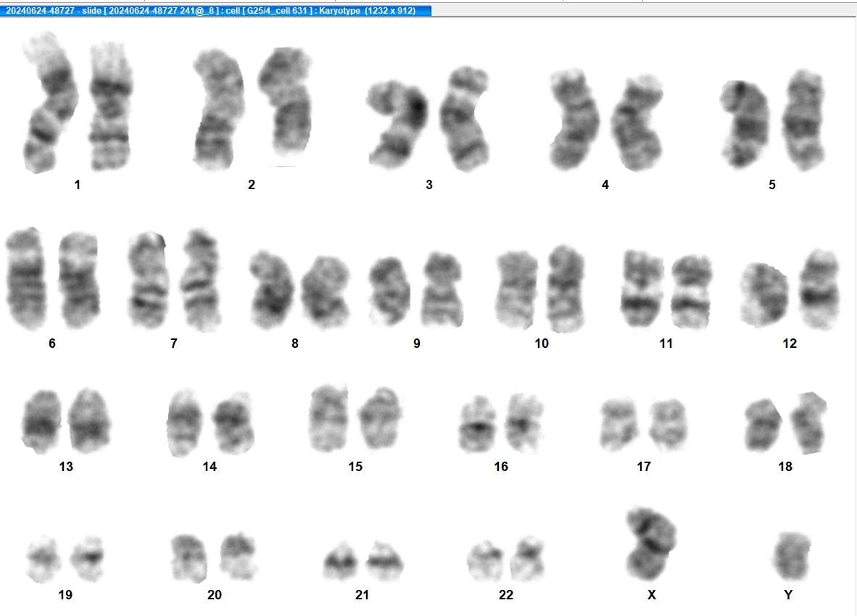
Task: Select the karyotype window title bar
Action: [x=215, y=10]
